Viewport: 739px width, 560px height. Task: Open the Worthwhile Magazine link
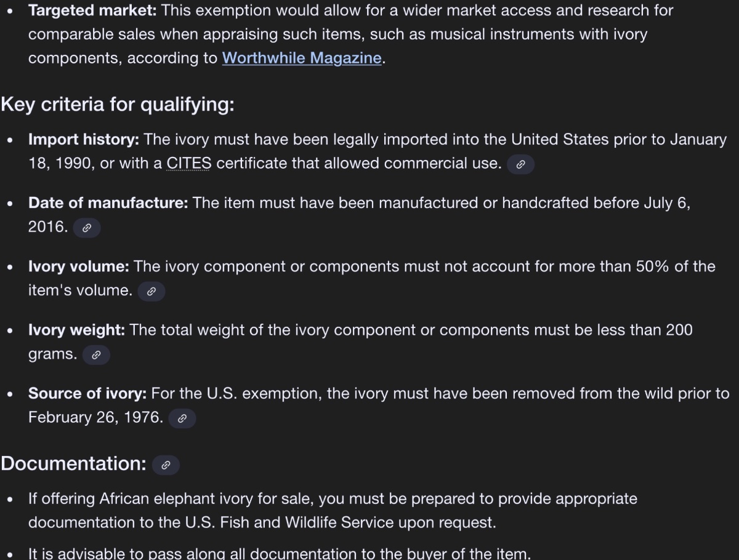point(301,58)
